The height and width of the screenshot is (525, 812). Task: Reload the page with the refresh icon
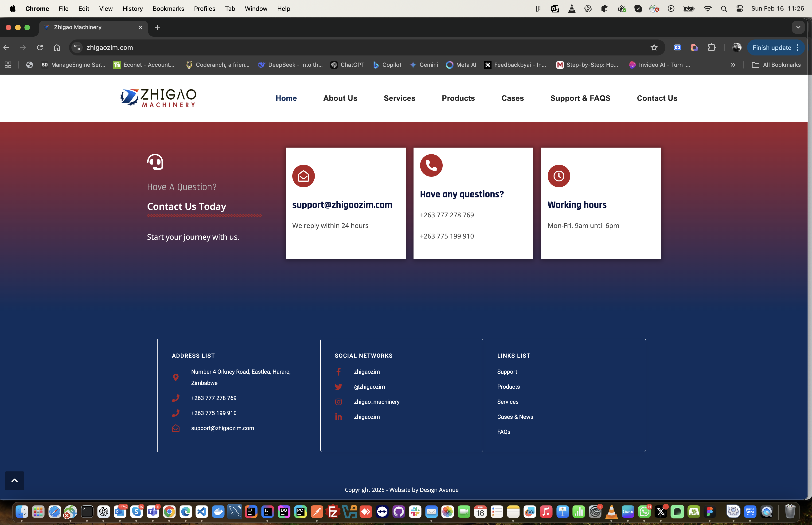pyautogui.click(x=40, y=48)
